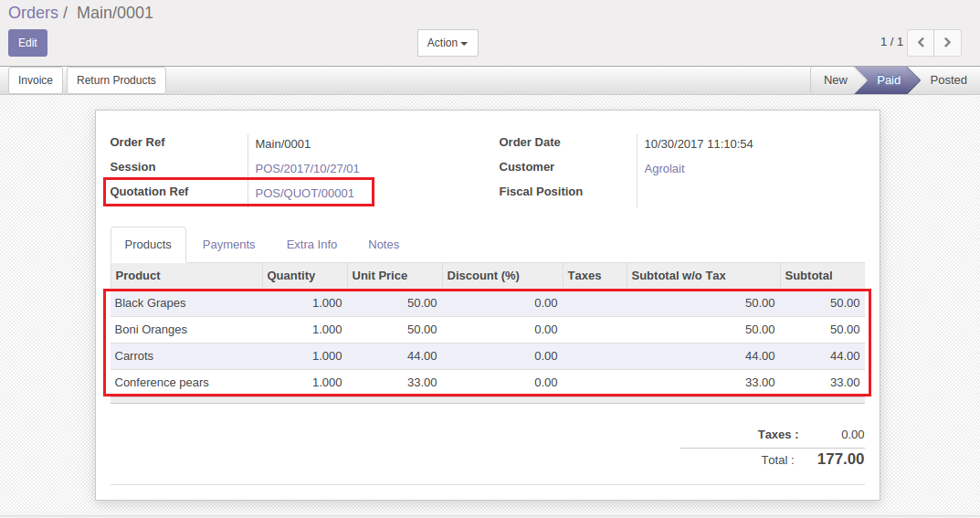Switch to the Payments tab
The image size is (980, 518).
click(x=228, y=245)
